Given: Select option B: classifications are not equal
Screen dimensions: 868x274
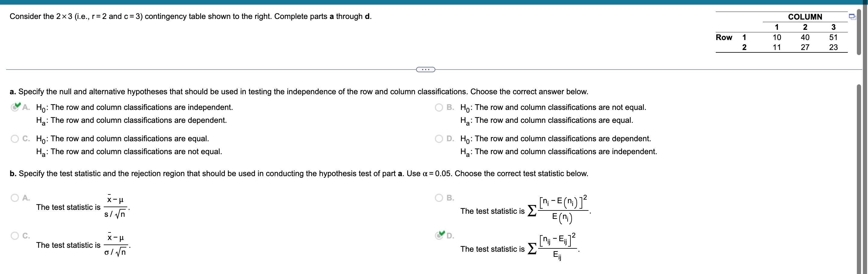Looking at the screenshot, I should (x=439, y=107).
